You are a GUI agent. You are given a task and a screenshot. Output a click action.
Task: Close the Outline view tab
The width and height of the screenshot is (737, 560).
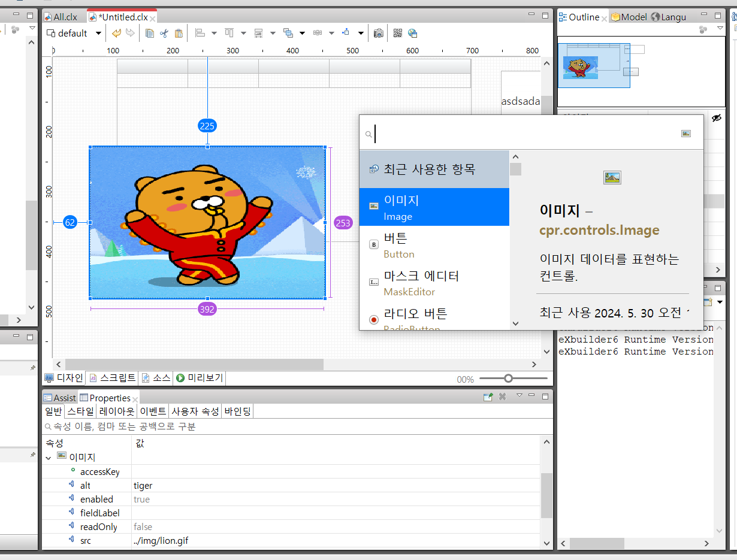tap(604, 18)
